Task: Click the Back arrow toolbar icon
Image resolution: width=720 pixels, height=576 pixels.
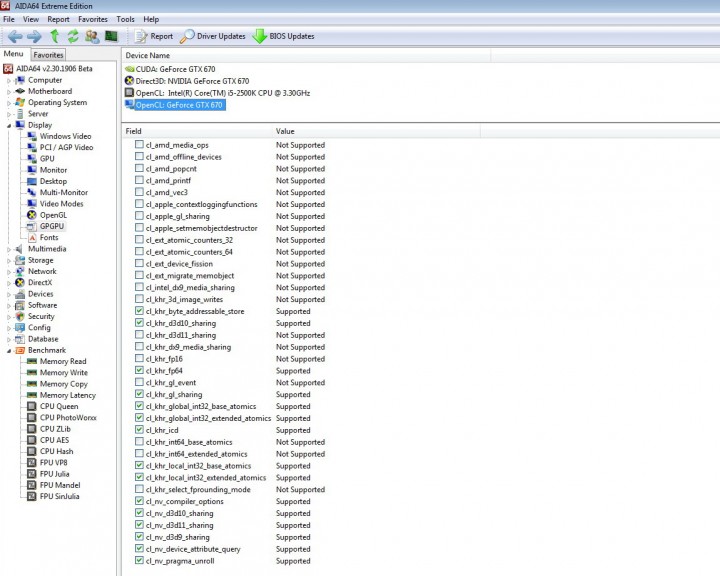Action: point(15,36)
